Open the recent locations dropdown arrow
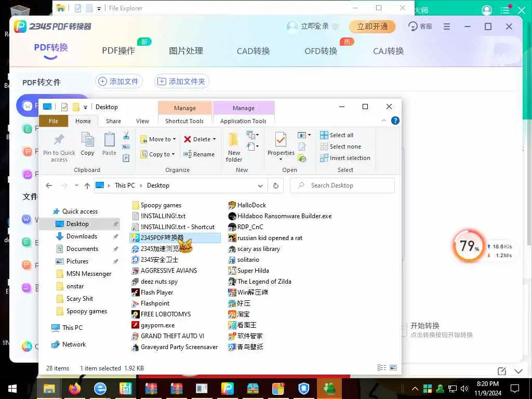The height and width of the screenshot is (399, 532). click(77, 185)
